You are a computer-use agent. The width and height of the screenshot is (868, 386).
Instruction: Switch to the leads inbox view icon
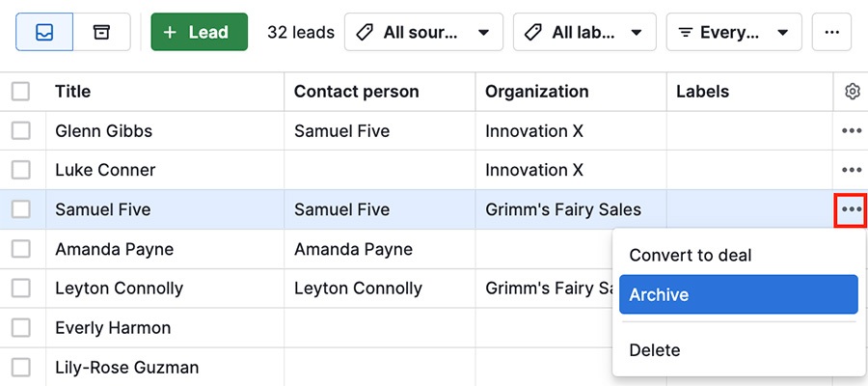pyautogui.click(x=44, y=32)
